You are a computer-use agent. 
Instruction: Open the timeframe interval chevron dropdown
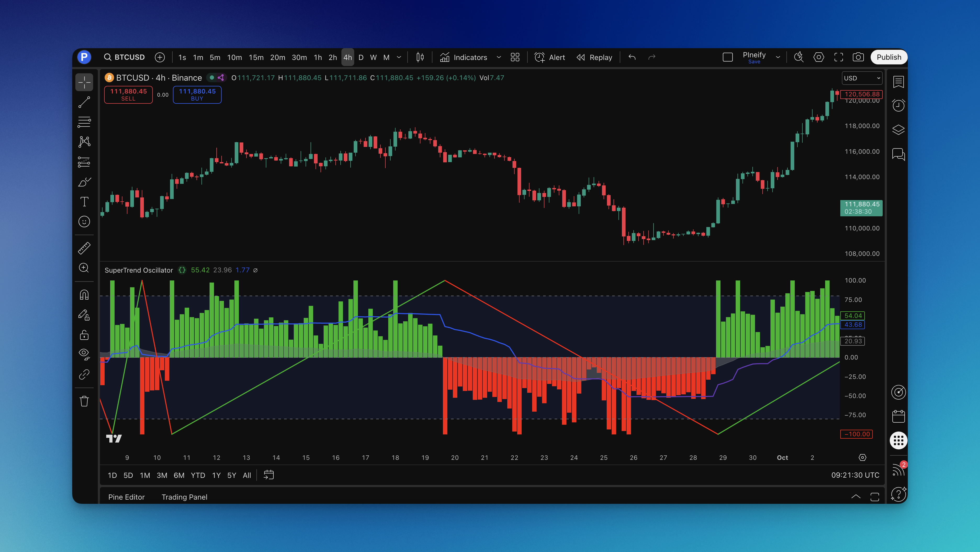(x=399, y=57)
